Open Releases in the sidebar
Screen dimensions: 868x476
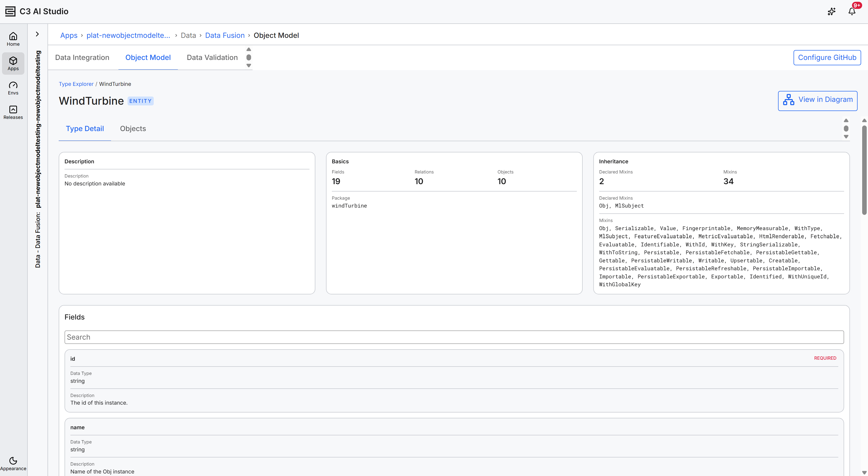click(13, 112)
